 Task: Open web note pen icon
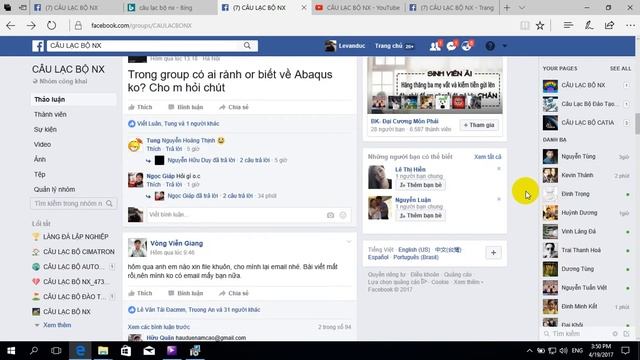[x=589, y=25]
